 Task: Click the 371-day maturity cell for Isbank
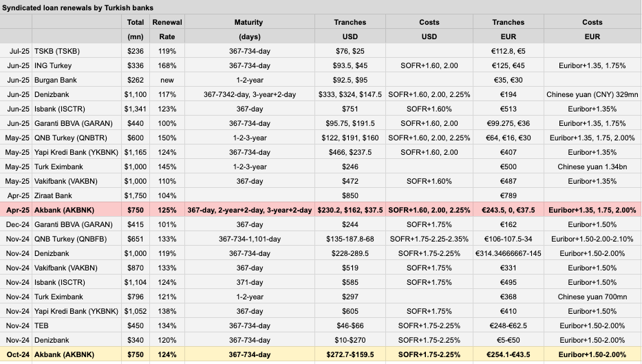[249, 283]
